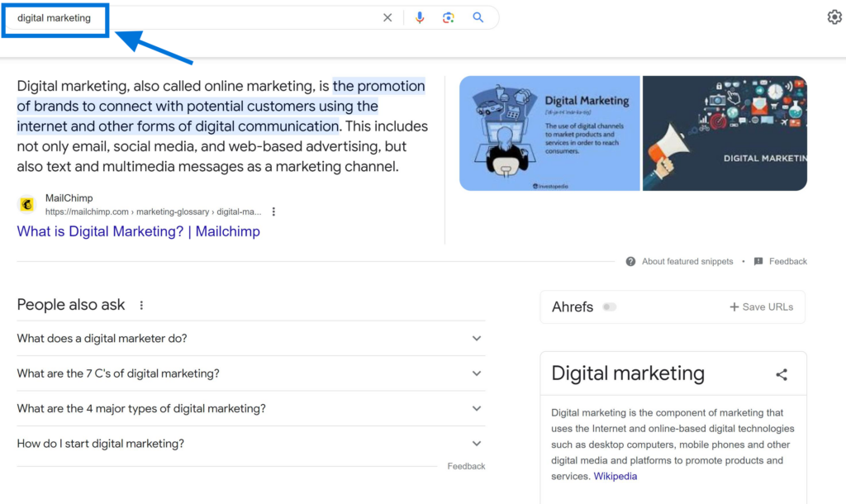Screen dimensions: 846x504
Task: Click the flag icon beside Feedback
Action: [758, 261]
